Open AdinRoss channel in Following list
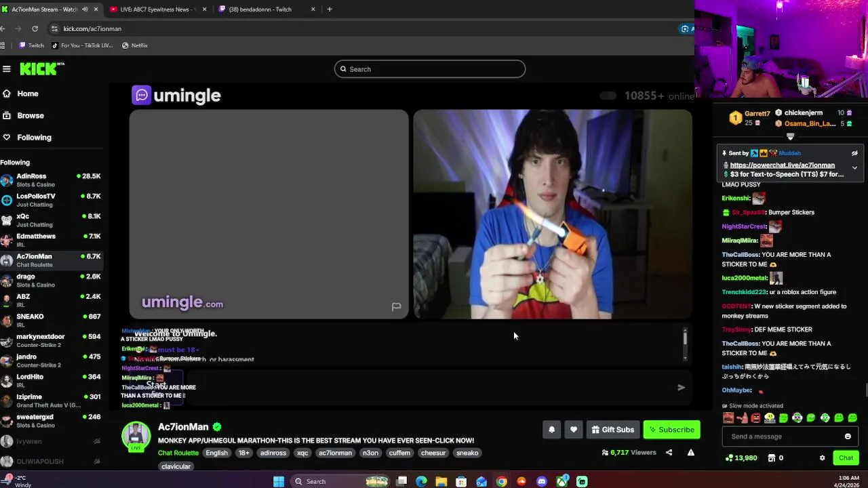 pyautogui.click(x=51, y=180)
